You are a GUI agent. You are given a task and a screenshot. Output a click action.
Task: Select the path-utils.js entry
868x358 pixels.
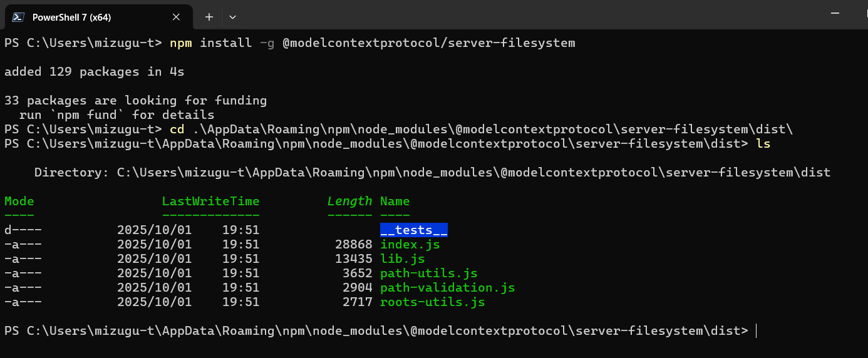[428, 274]
